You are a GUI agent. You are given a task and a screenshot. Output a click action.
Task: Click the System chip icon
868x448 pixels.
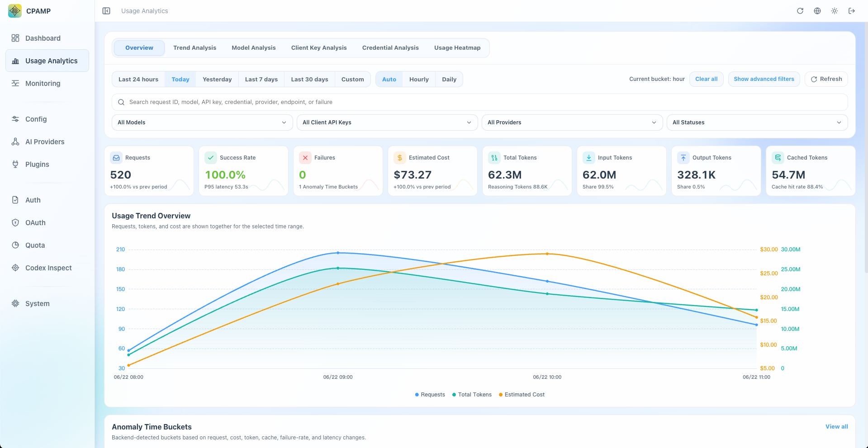(x=15, y=303)
